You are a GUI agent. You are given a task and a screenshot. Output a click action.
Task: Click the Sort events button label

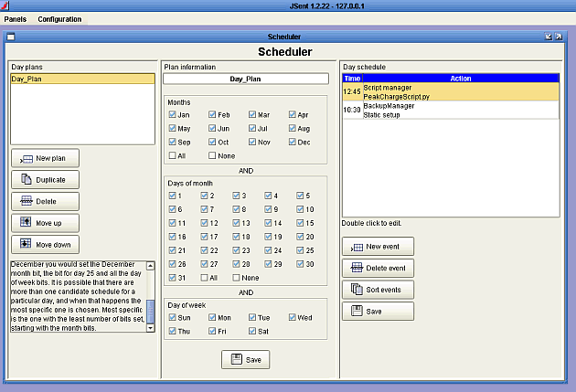pos(383,290)
